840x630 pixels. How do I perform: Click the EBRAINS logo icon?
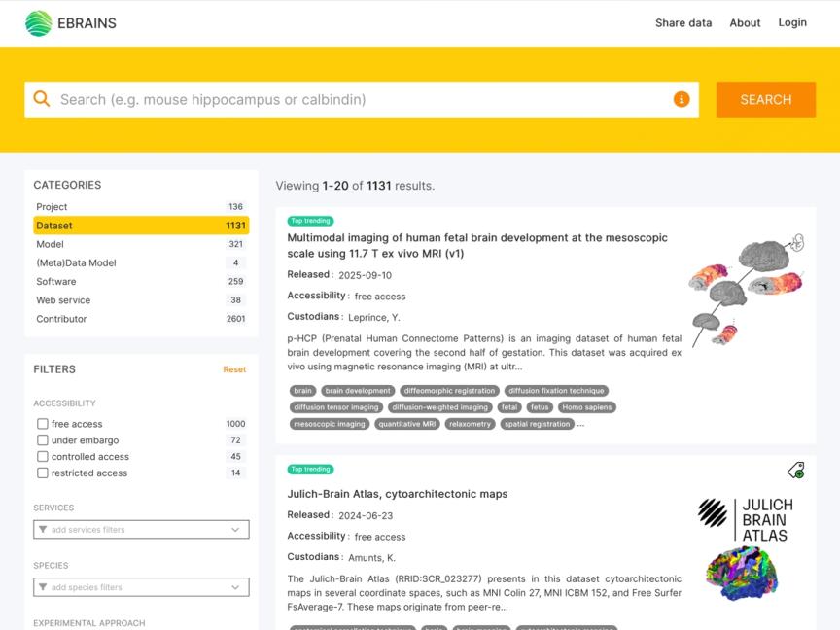point(37,22)
